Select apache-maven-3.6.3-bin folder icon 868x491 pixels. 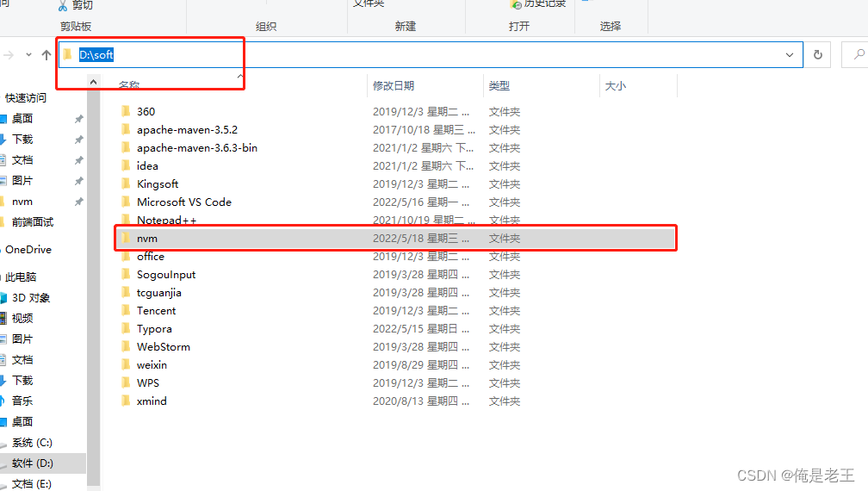tap(126, 148)
